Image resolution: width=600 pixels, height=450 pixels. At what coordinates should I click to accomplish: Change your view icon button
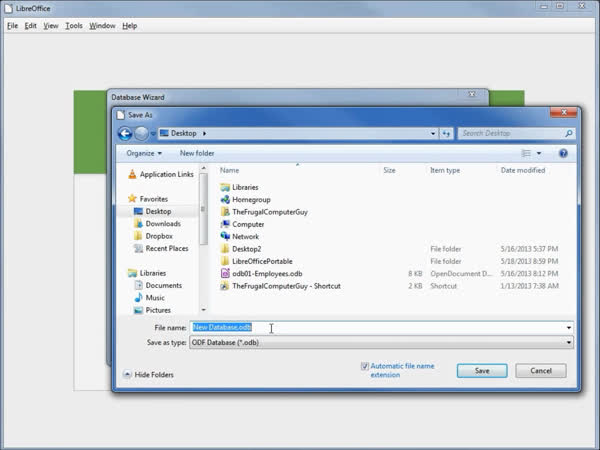[527, 153]
